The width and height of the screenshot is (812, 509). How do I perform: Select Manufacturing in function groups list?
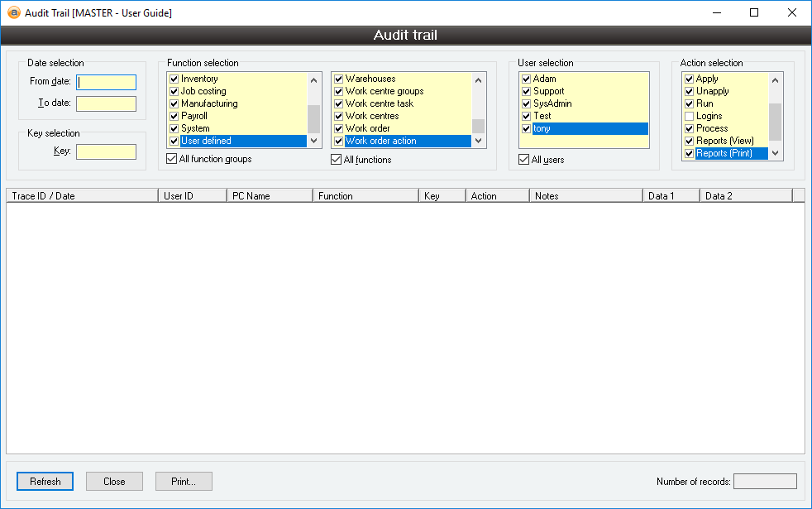click(x=209, y=103)
